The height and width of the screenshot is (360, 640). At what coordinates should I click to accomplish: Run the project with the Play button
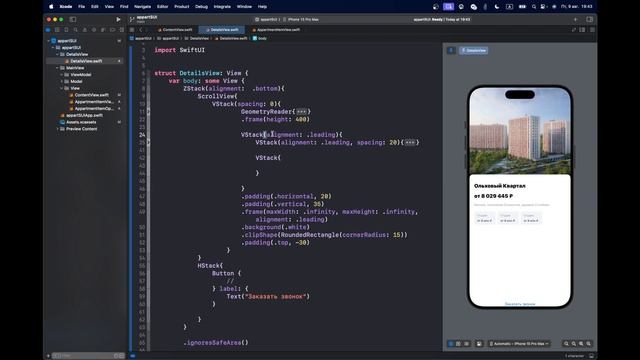pos(118,19)
